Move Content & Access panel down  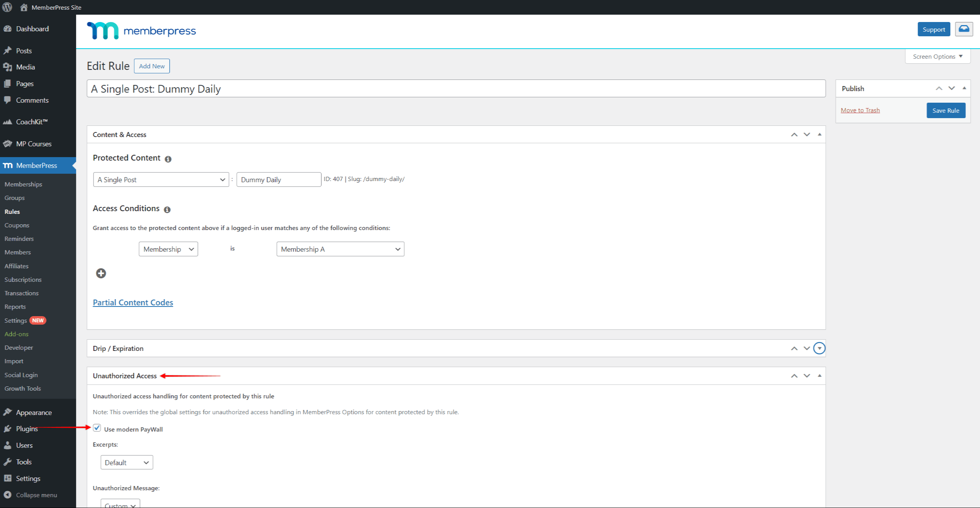807,134
